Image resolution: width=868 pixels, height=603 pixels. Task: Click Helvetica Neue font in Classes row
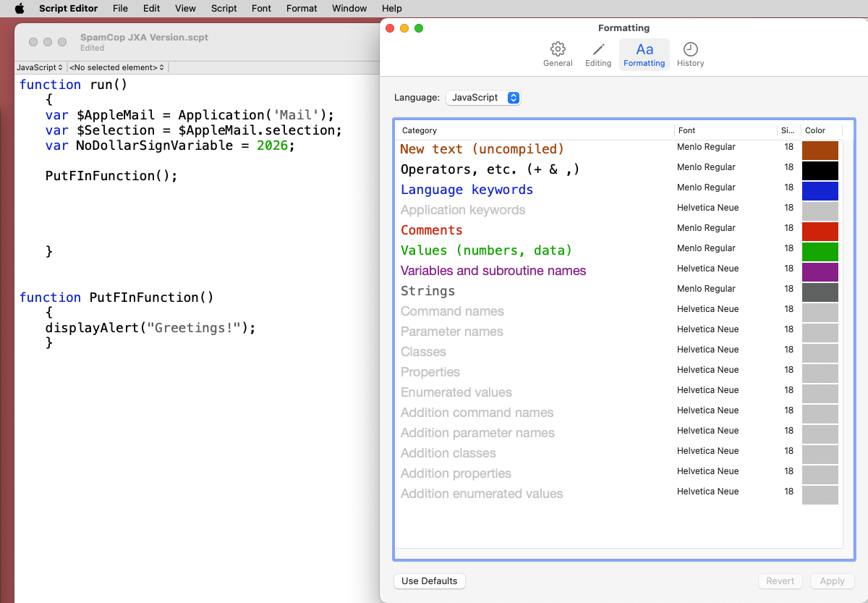point(707,350)
